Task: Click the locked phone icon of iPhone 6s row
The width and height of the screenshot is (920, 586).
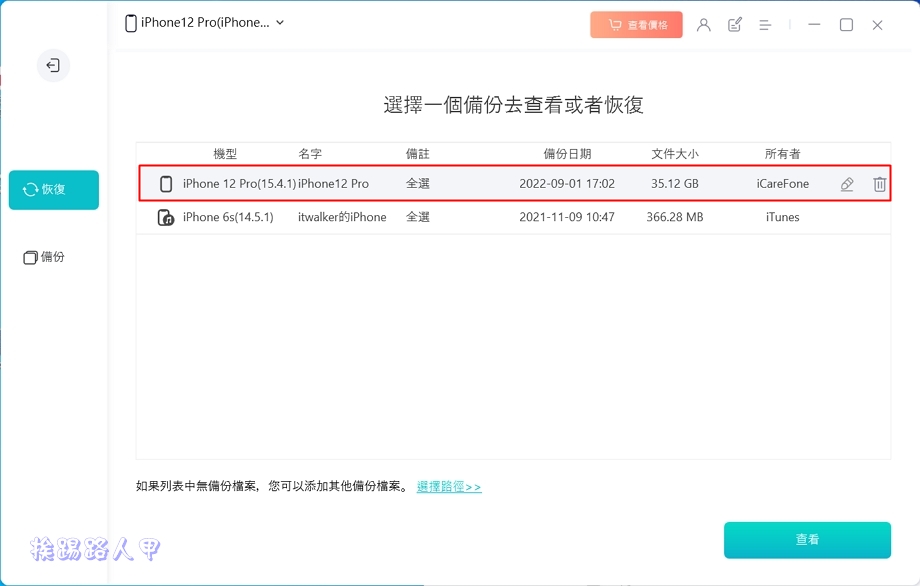Action: 166,217
